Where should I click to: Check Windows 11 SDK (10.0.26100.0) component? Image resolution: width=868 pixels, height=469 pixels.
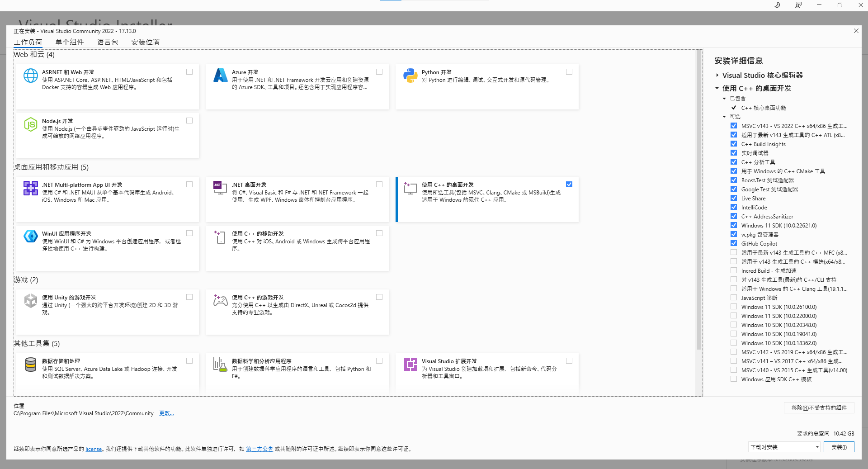point(734,307)
